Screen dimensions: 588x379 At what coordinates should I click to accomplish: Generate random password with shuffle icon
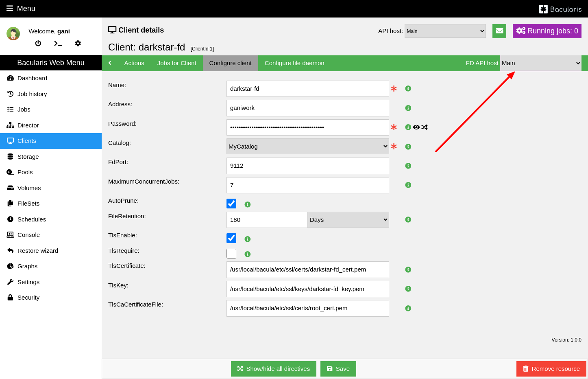(425, 127)
